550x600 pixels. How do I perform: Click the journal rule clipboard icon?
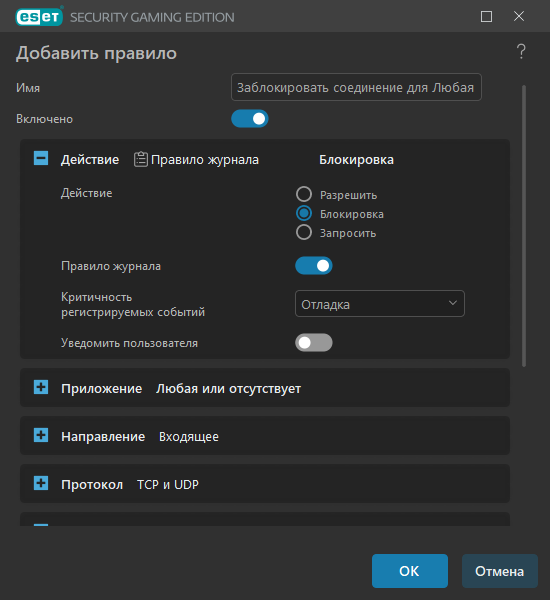(140, 159)
